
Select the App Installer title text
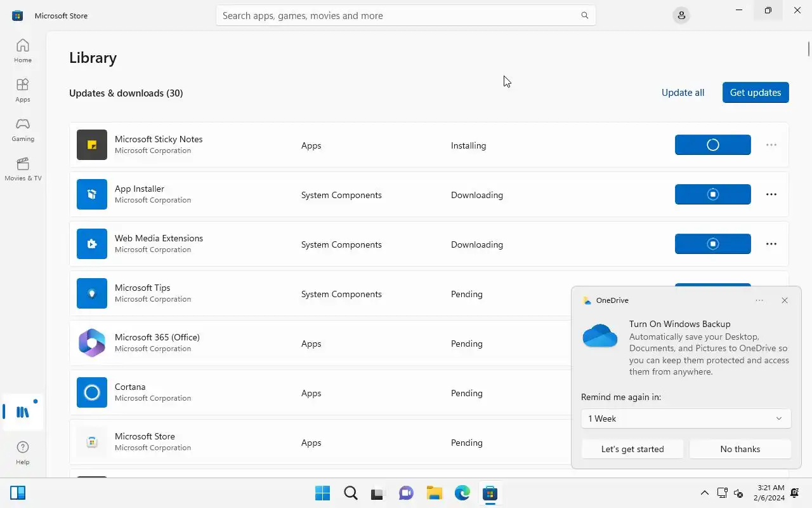point(140,189)
